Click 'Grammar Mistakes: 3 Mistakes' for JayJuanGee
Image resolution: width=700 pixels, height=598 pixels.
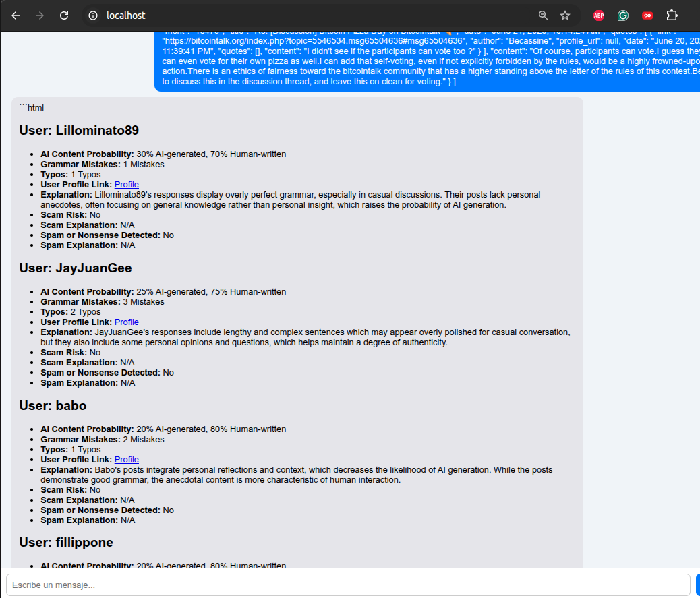pos(103,302)
